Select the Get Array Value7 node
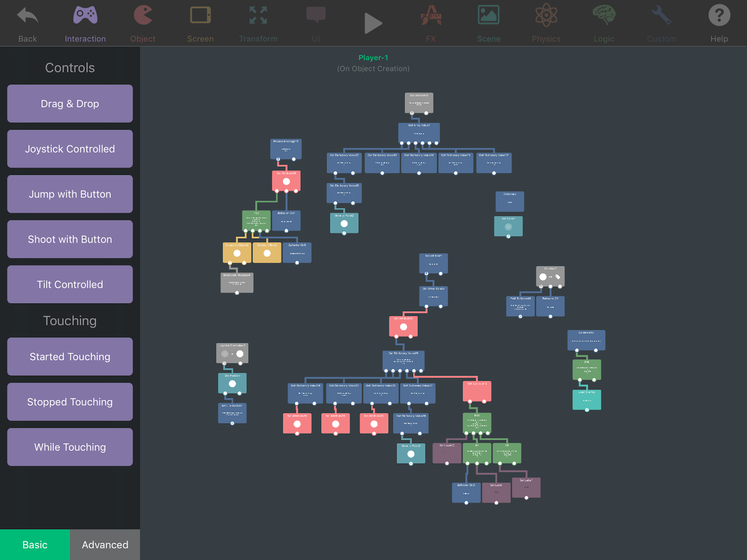The image size is (747, 560). click(419, 133)
